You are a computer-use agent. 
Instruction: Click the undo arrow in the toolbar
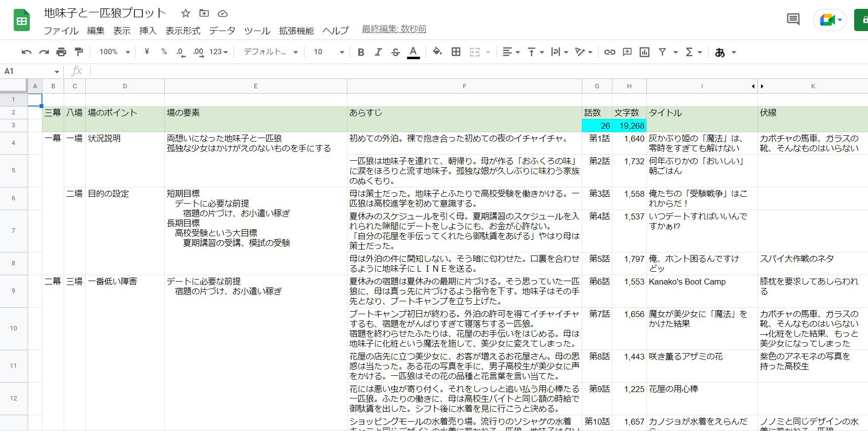click(27, 52)
